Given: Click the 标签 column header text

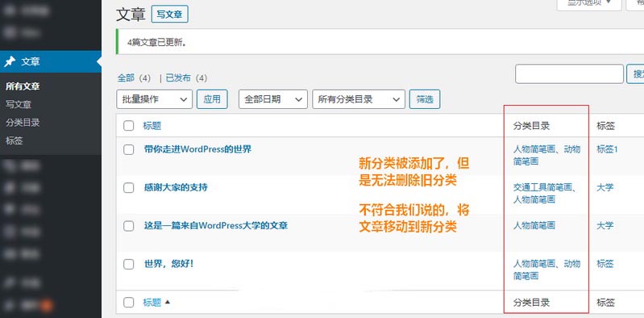Looking at the screenshot, I should click(605, 126).
